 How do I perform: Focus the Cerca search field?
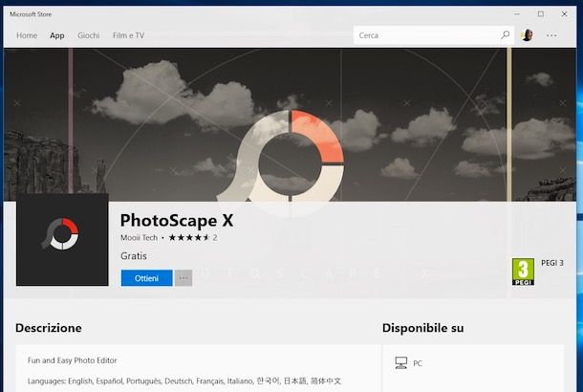coord(425,35)
